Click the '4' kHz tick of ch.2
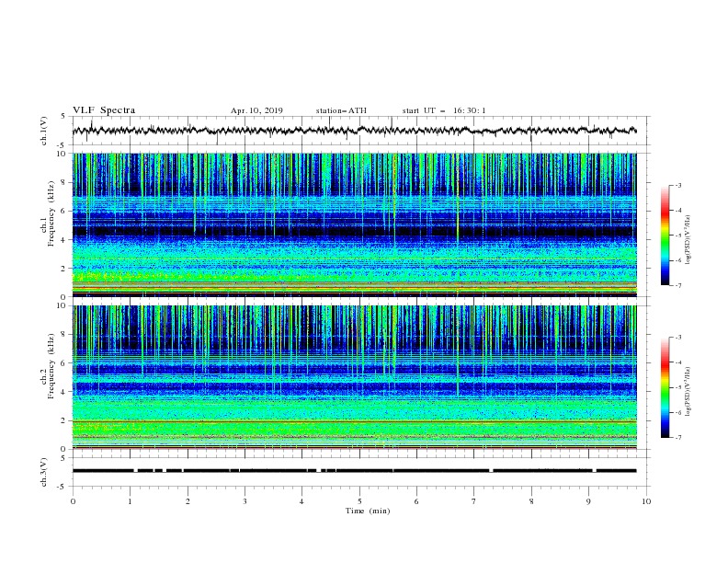 coord(64,392)
